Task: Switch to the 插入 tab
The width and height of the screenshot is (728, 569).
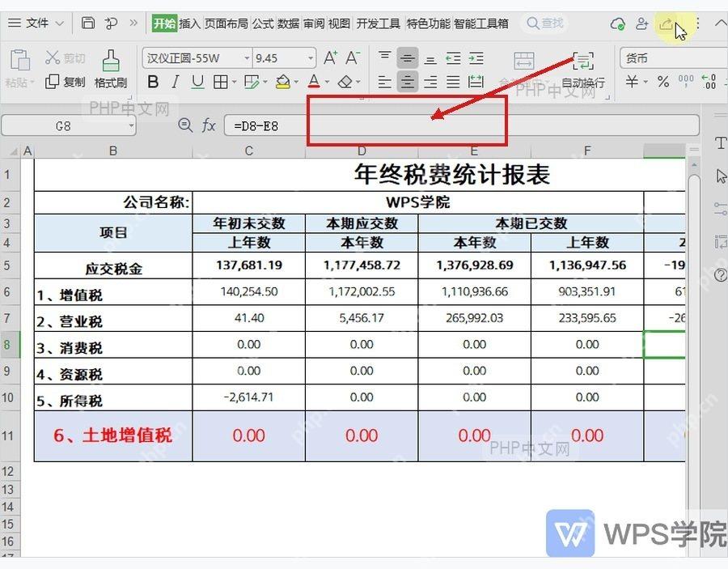Action: (x=189, y=23)
